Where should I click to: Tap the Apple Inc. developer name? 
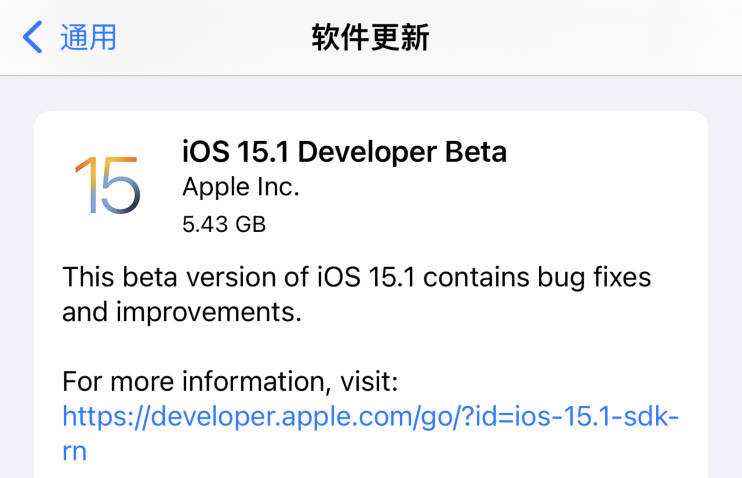[x=241, y=187]
